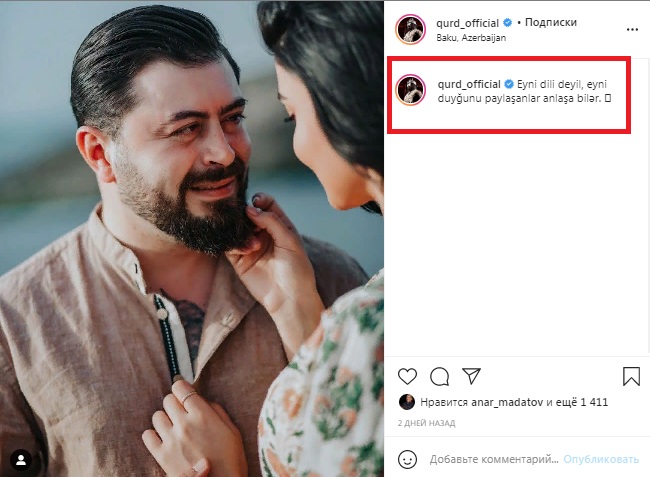The width and height of the screenshot is (650, 477).
Task: Share post using paper plane icon
Action: (471, 376)
